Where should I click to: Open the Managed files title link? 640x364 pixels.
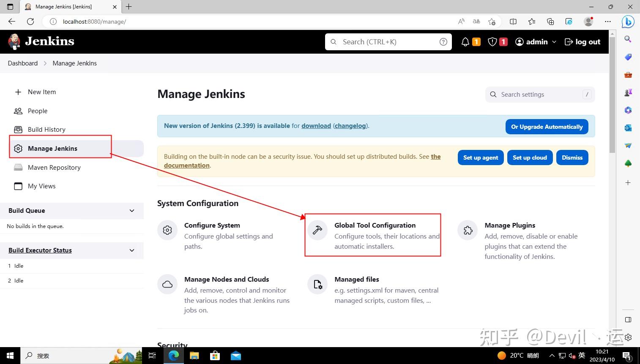[357, 280]
